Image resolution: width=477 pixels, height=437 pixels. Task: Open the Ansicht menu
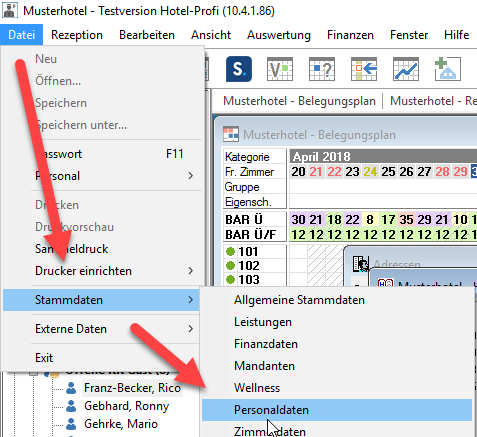211,35
